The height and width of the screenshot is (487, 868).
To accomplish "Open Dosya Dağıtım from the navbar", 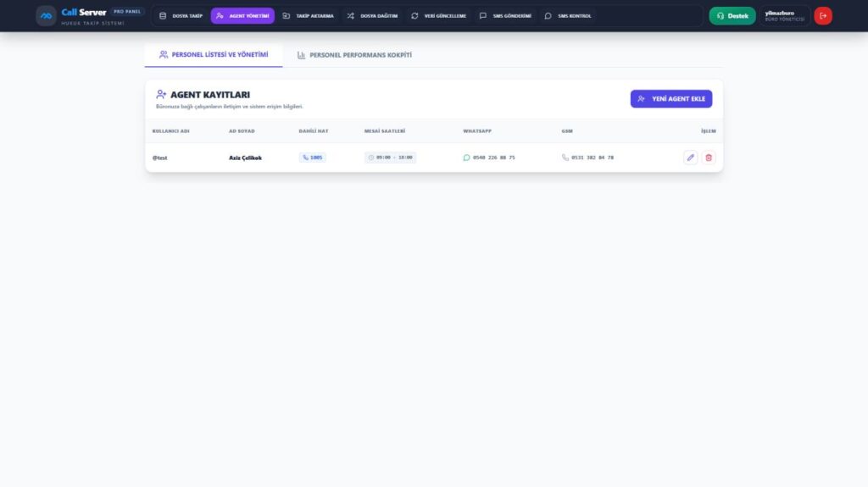I will click(372, 16).
